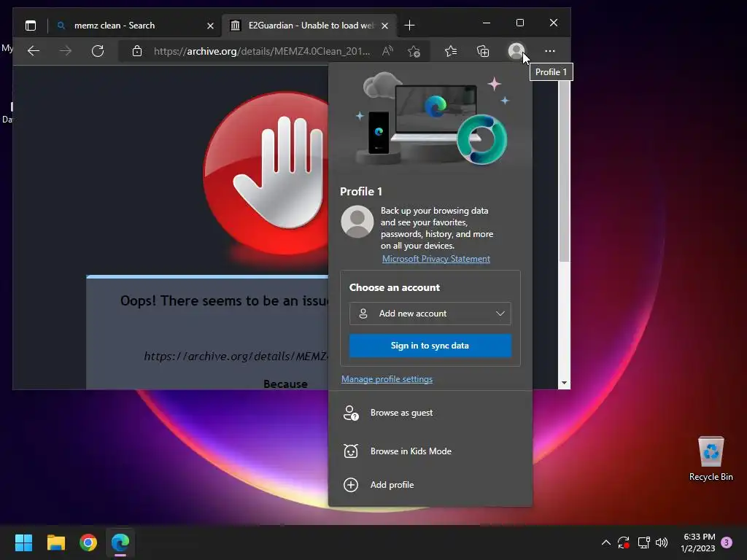Go back to previous page
The width and height of the screenshot is (747, 560).
coord(34,51)
